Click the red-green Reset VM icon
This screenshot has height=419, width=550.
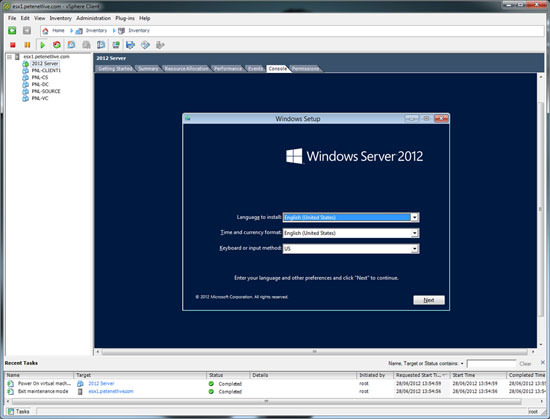tap(57, 45)
